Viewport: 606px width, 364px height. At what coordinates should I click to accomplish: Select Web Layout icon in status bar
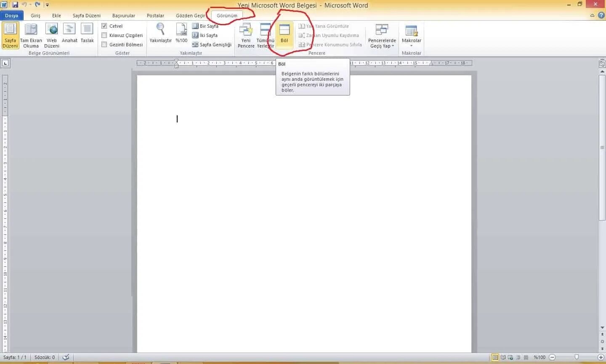(x=510, y=357)
